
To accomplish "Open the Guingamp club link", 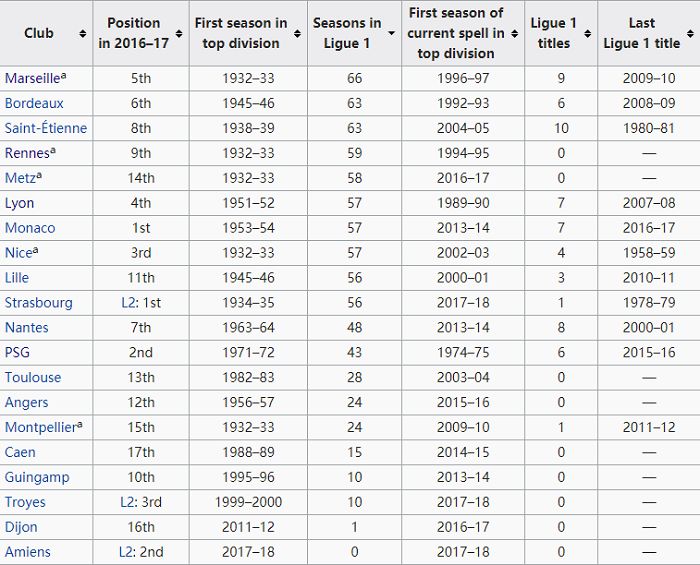I will coord(37,478).
